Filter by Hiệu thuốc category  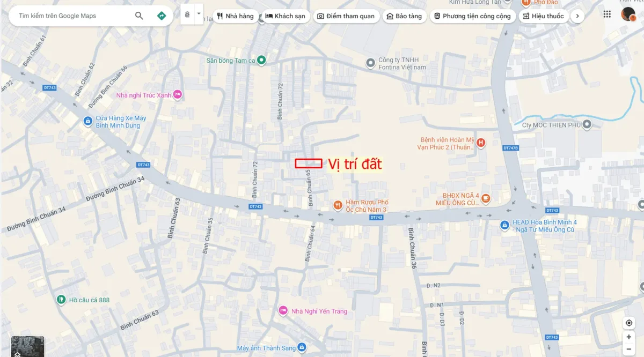[544, 16]
